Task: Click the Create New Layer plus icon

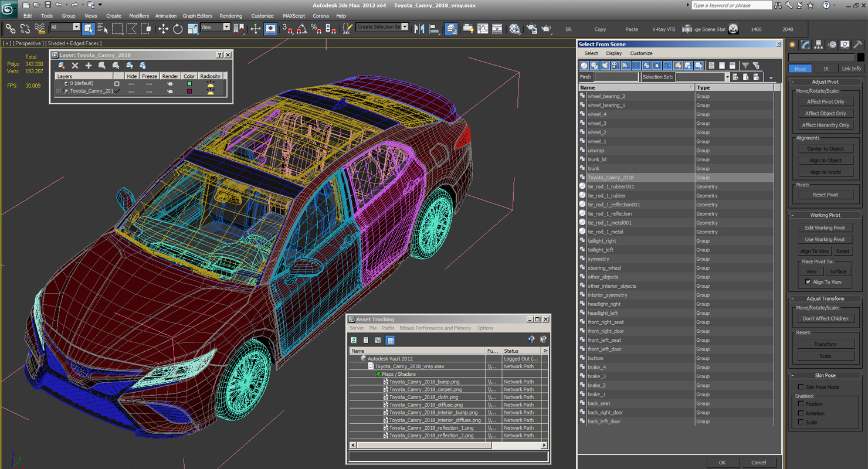Action: click(x=89, y=66)
